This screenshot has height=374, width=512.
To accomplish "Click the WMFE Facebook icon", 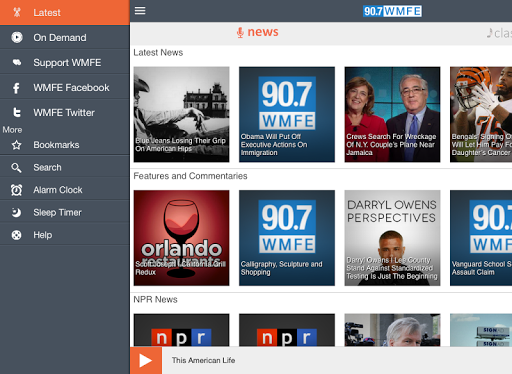I will pos(16,88).
